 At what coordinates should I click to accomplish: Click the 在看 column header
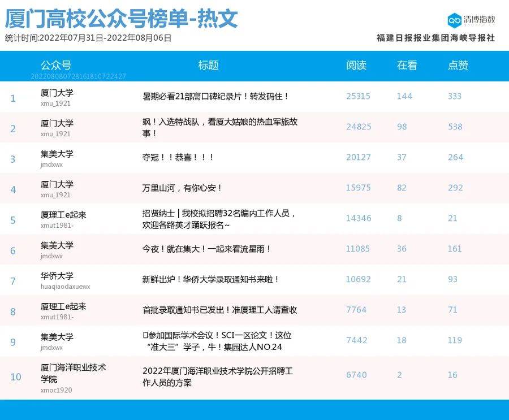tap(407, 65)
